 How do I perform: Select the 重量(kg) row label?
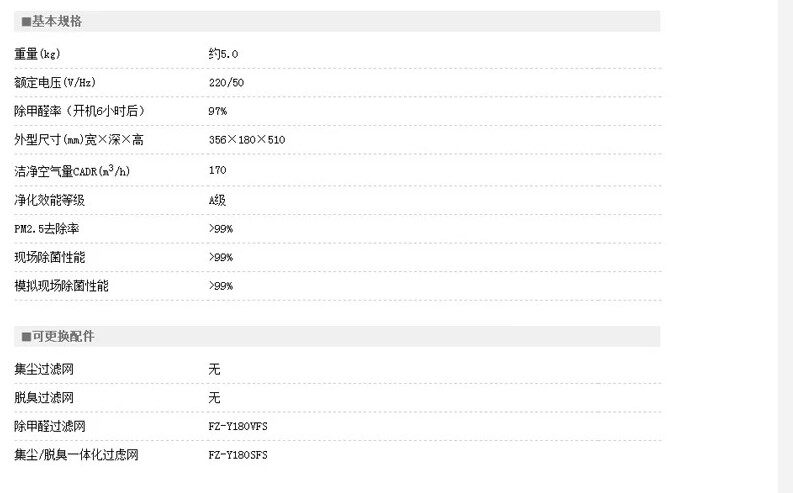tap(44, 53)
